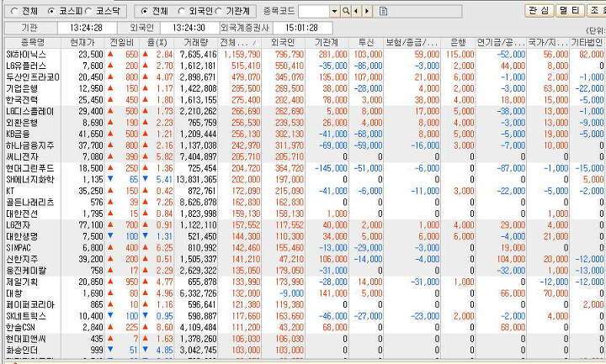Select the KB금융 row

click(x=305, y=134)
